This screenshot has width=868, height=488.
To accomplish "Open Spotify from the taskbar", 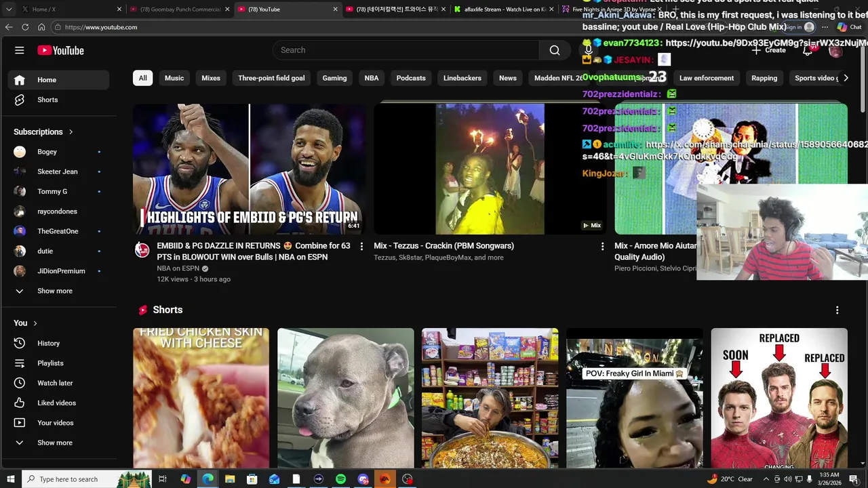I will pos(340,479).
